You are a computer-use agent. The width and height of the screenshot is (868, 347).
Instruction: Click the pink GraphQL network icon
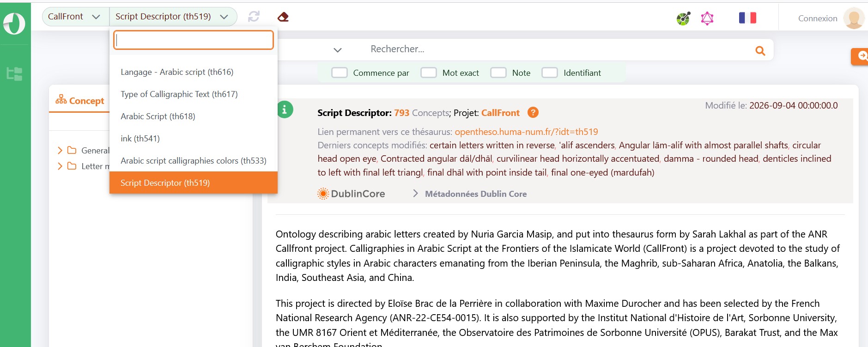pyautogui.click(x=707, y=18)
